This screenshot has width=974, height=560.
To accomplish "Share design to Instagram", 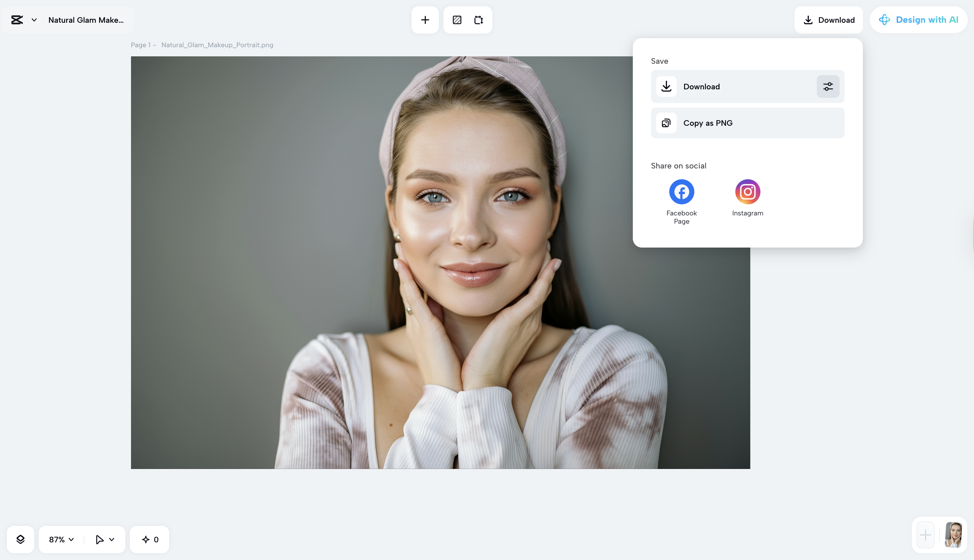I will click(x=747, y=191).
